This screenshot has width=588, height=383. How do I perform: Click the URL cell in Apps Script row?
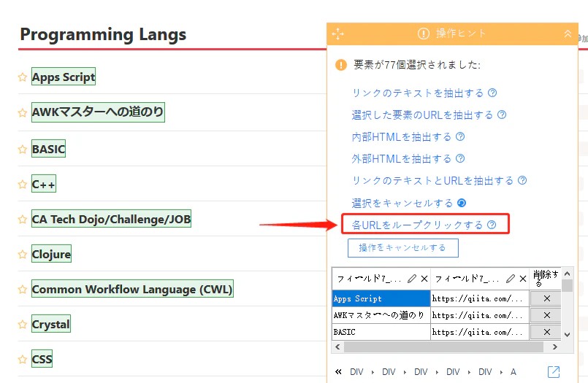coord(480,298)
